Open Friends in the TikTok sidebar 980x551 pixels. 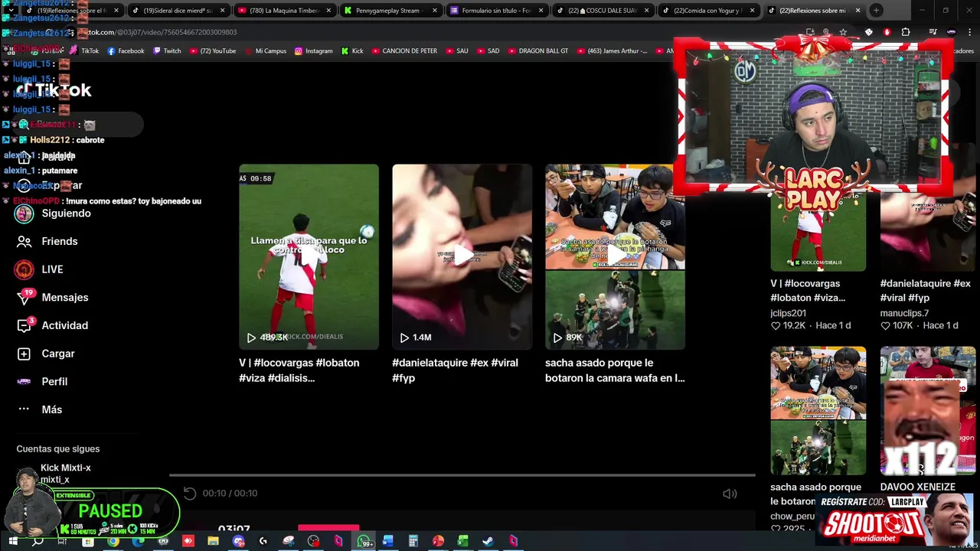pos(47,241)
